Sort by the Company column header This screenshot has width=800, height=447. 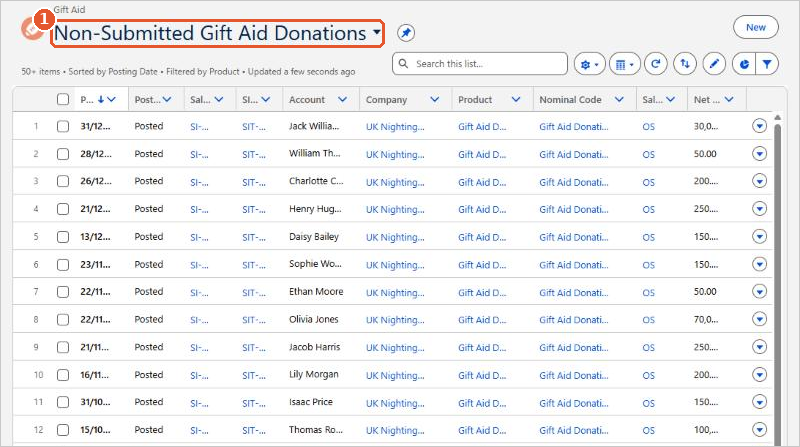(386, 100)
